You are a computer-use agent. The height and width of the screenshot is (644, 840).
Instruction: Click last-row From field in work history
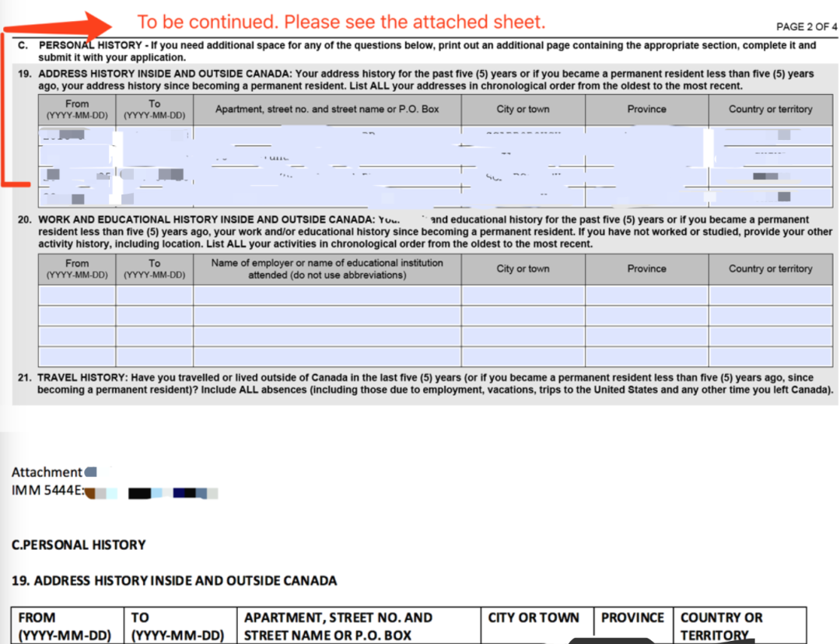tap(77, 355)
